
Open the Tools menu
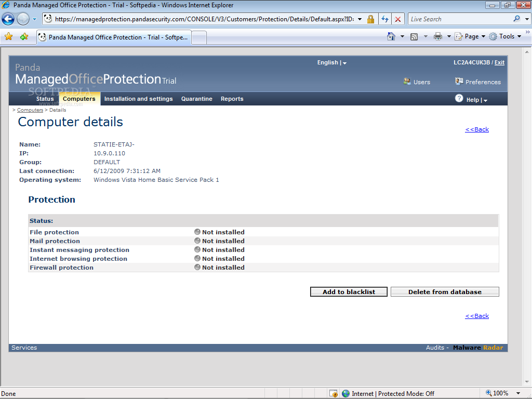[505, 36]
